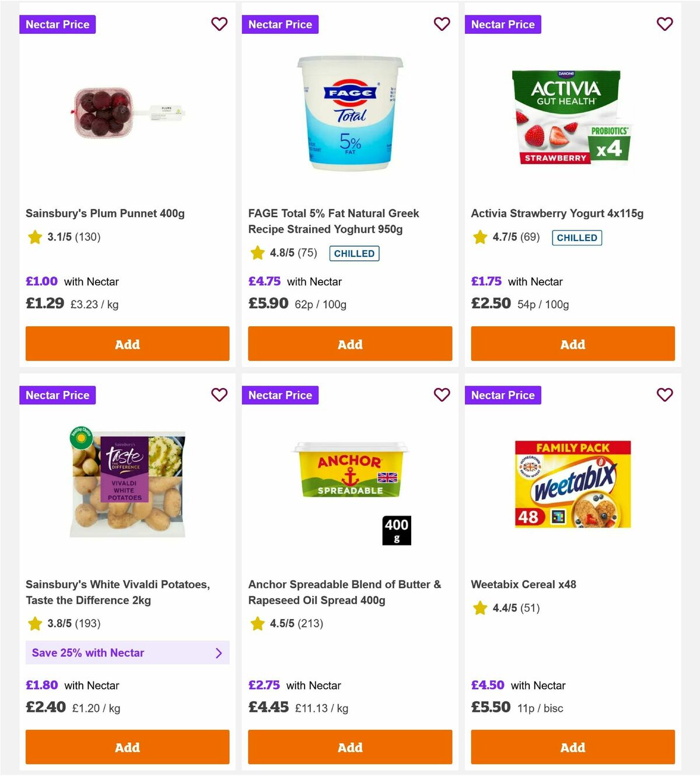Select the CHILLED label on Activia yogurt
The width and height of the screenshot is (700, 776).
click(576, 237)
